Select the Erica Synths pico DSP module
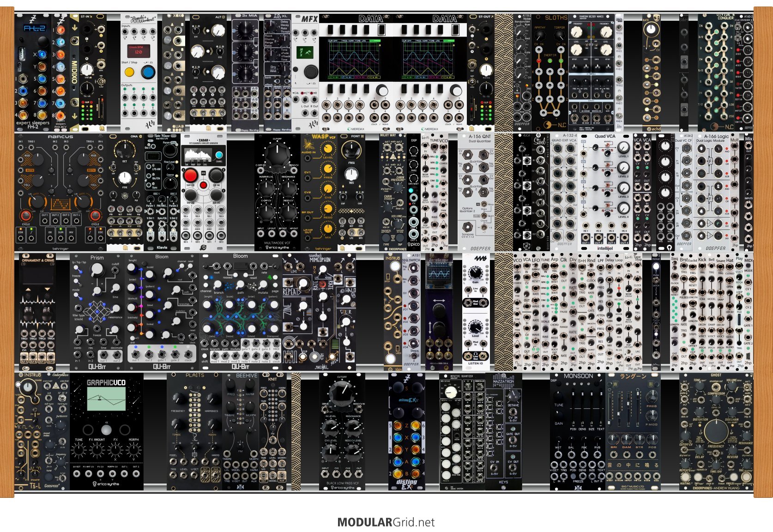 (x=414, y=192)
